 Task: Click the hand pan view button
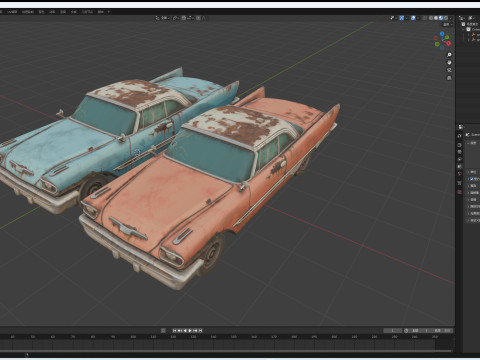[449, 62]
